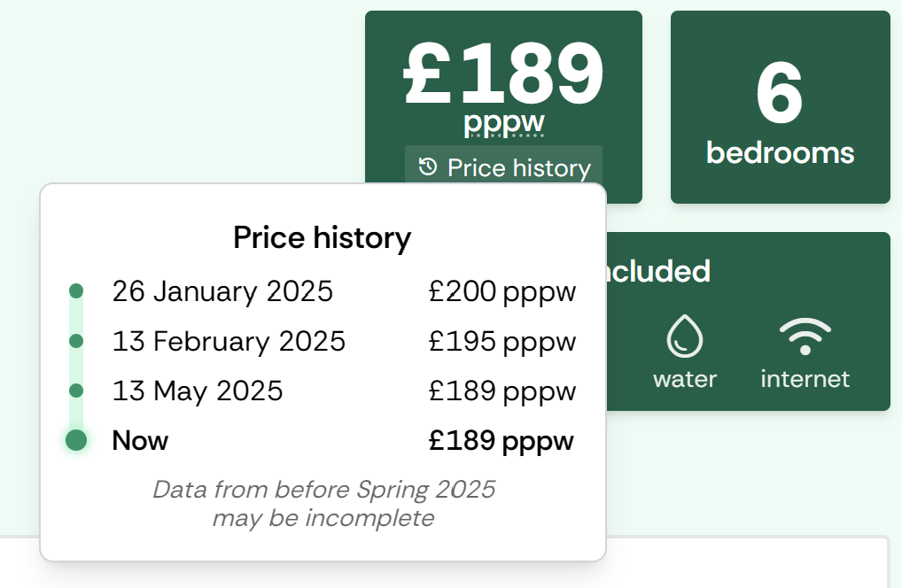902x588 pixels.
Task: Click the internet wifi icon
Action: 805,337
